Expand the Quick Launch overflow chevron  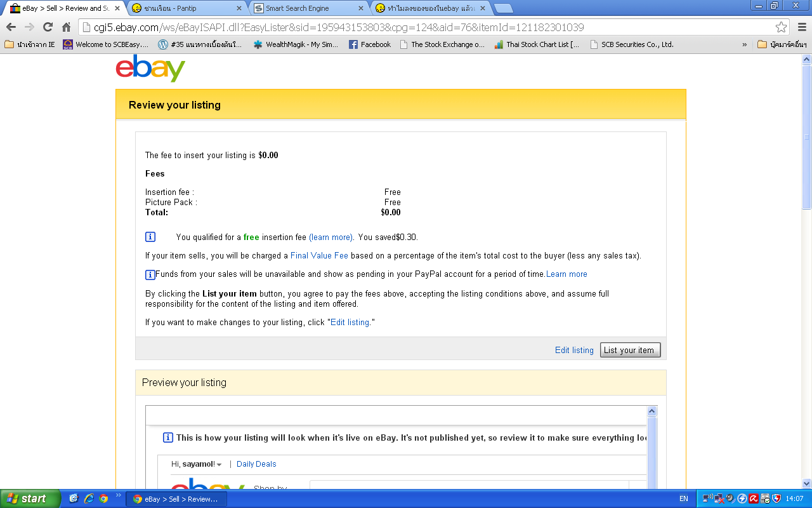[x=118, y=495]
